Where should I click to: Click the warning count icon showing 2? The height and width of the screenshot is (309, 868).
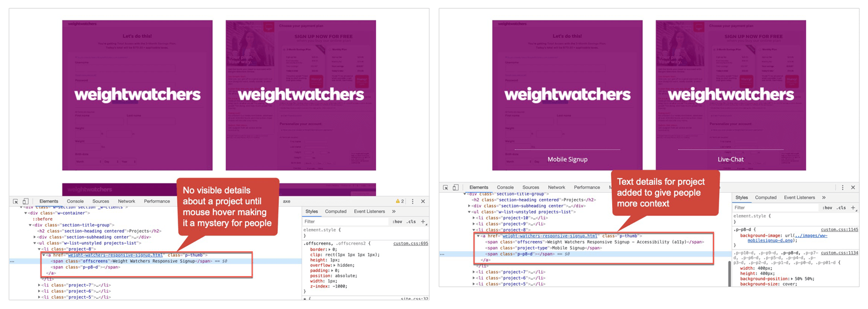coord(400,201)
